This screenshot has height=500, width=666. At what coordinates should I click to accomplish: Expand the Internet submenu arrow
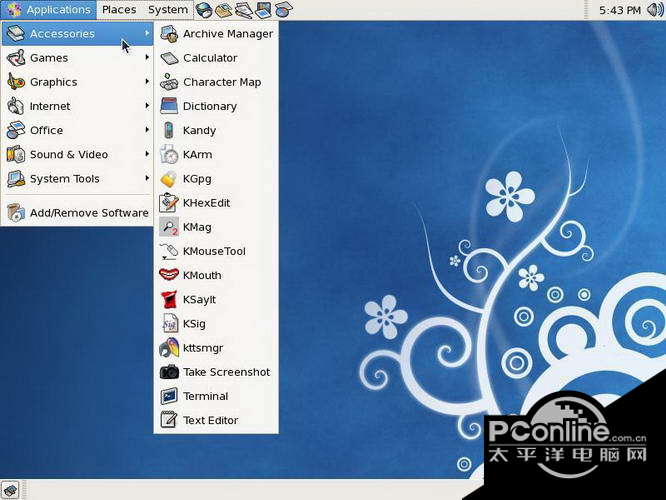click(147, 105)
